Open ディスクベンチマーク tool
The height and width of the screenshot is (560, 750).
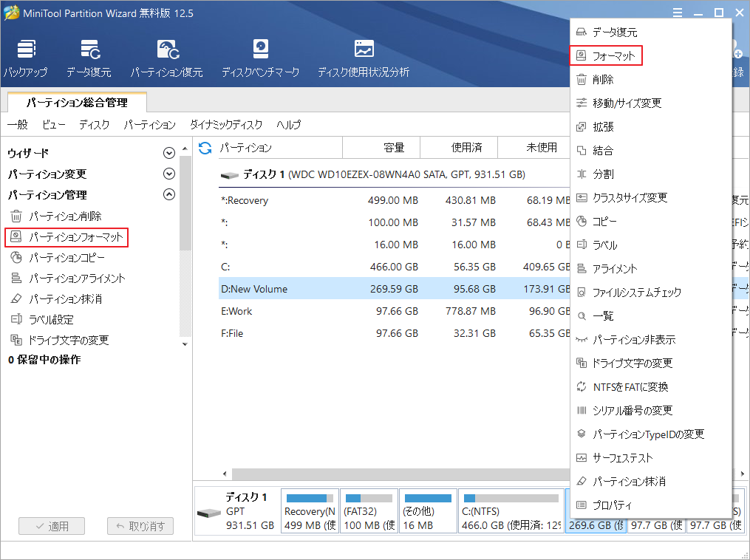(260, 59)
